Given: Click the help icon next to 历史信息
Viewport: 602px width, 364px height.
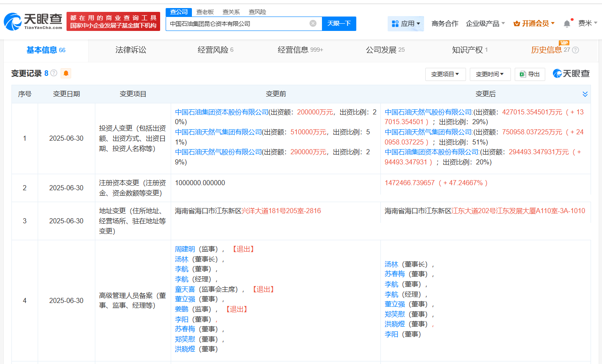Looking at the screenshot, I should coord(575,50).
